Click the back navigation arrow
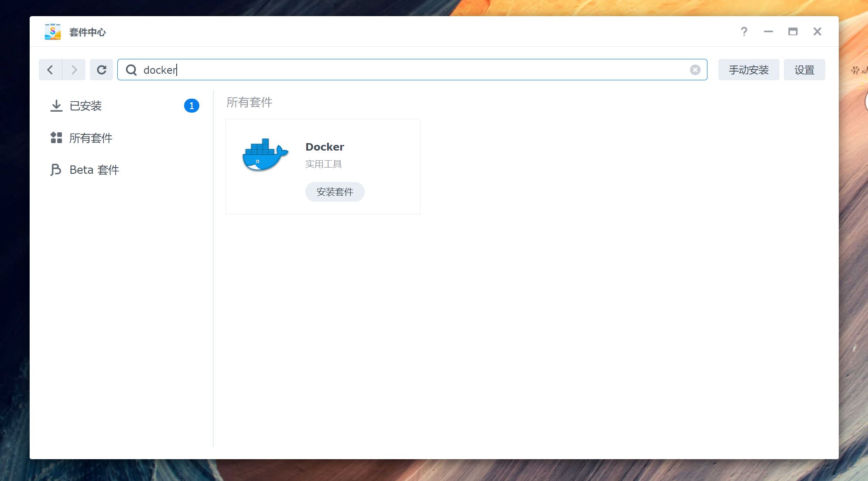This screenshot has height=481, width=868. point(50,69)
